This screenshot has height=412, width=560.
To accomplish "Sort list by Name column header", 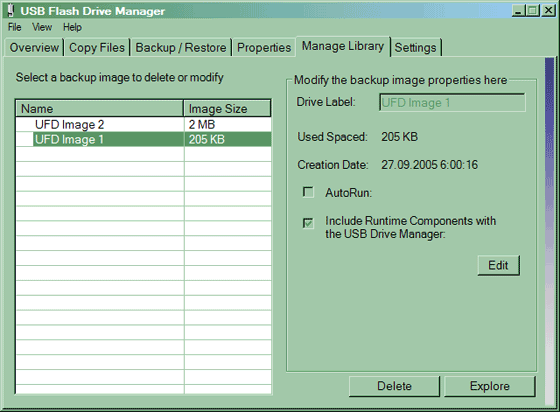I will tap(100, 109).
